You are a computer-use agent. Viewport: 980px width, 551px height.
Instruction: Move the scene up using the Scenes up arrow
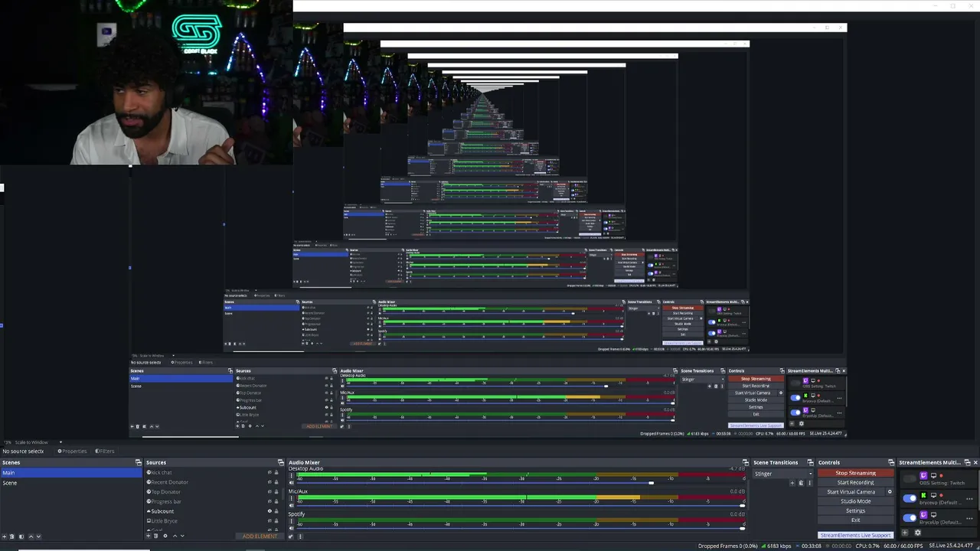pos(31,536)
